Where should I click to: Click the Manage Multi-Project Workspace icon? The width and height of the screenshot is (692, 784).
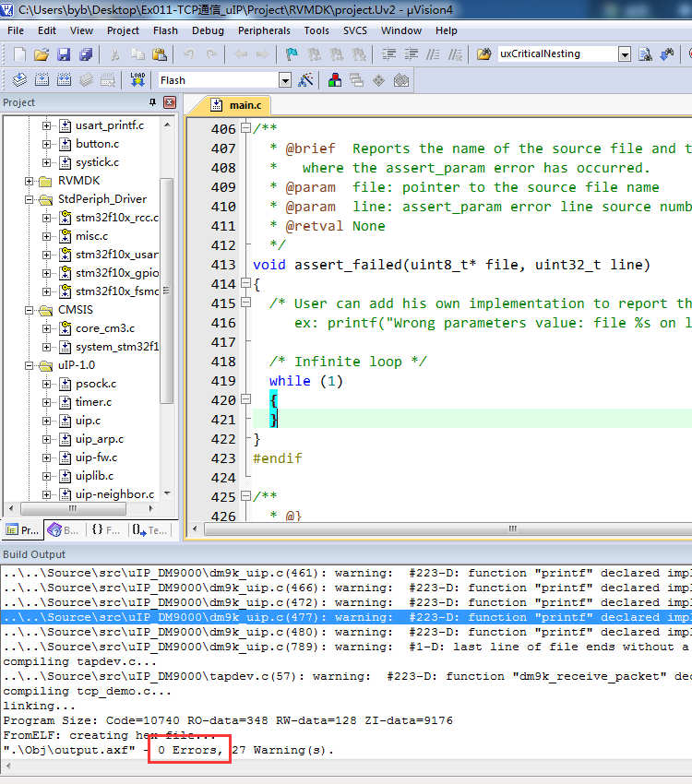point(356,80)
